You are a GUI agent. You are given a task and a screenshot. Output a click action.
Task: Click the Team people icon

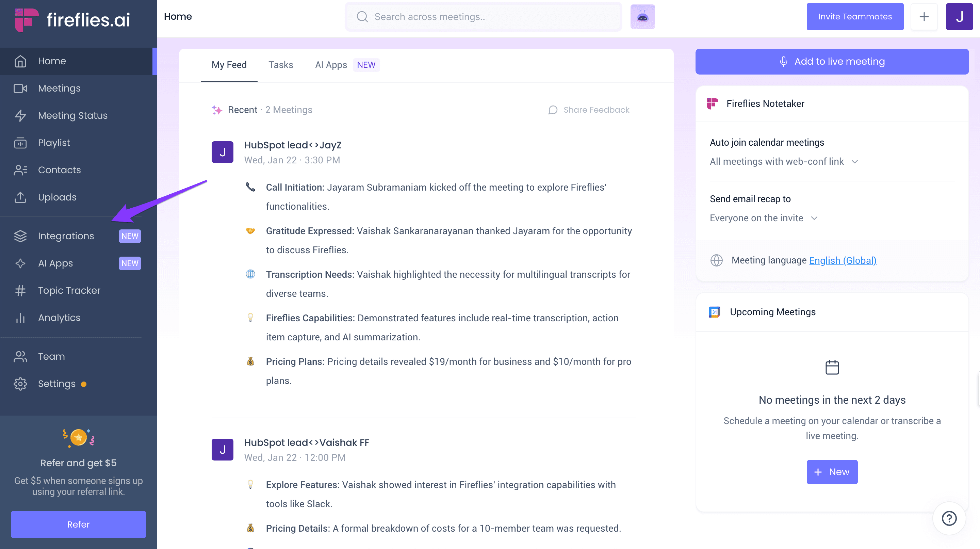[x=20, y=356]
